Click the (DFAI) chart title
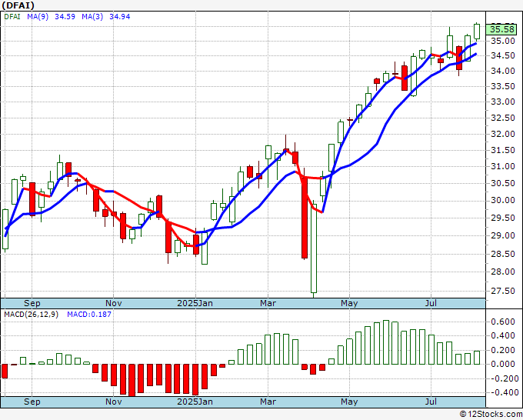523x420 pixels. tap(18, 5)
